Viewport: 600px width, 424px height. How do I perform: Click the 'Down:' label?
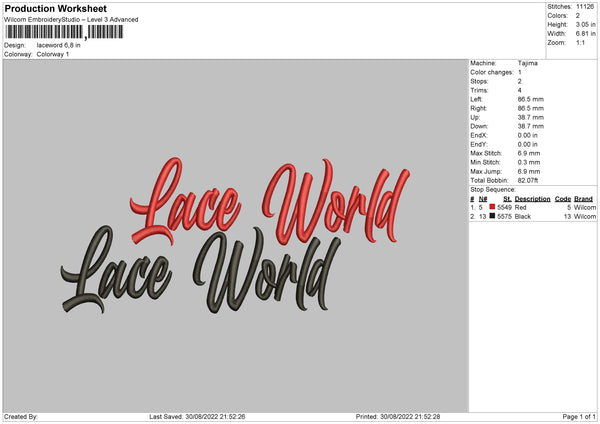point(479,126)
